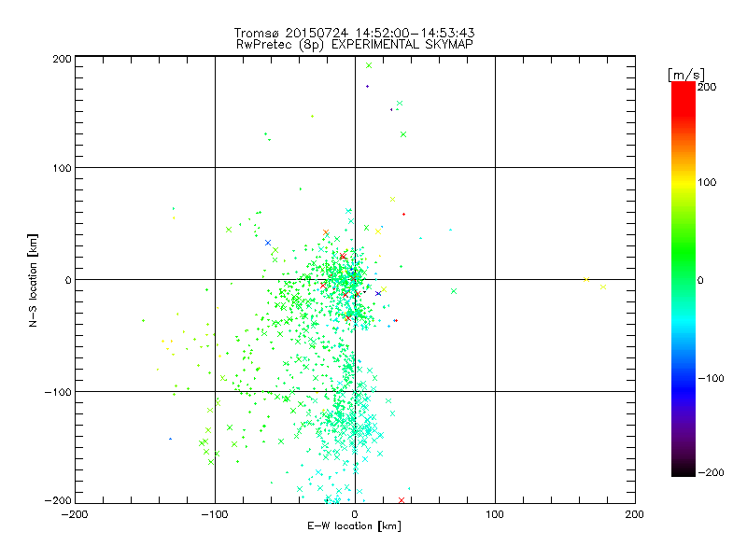The image size is (747, 560).
Task: Click the N-S axis tick label "100"
Action: [x=62, y=168]
